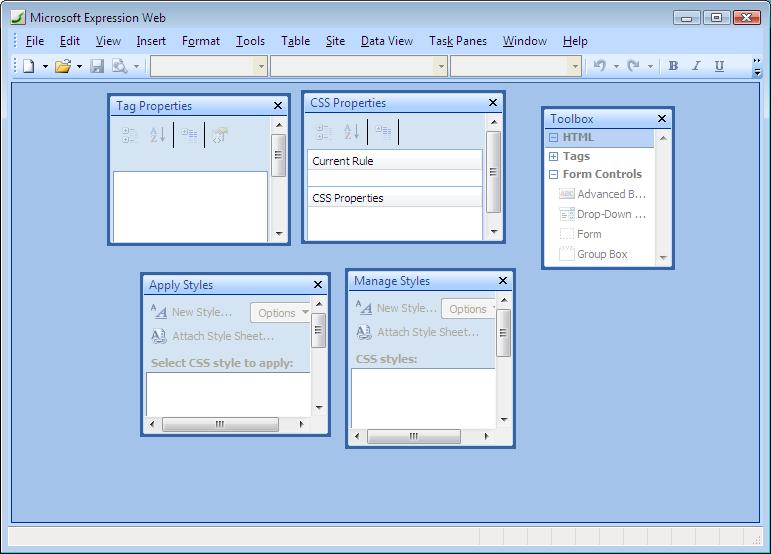Click show set properties icon in Tag Properties
The image size is (771, 554).
click(x=189, y=135)
